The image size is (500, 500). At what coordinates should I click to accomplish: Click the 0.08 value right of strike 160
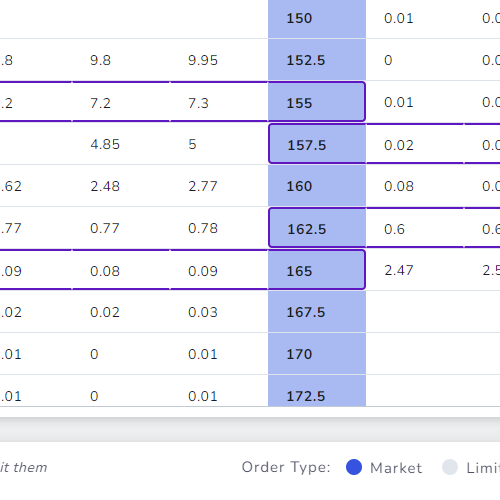click(399, 186)
